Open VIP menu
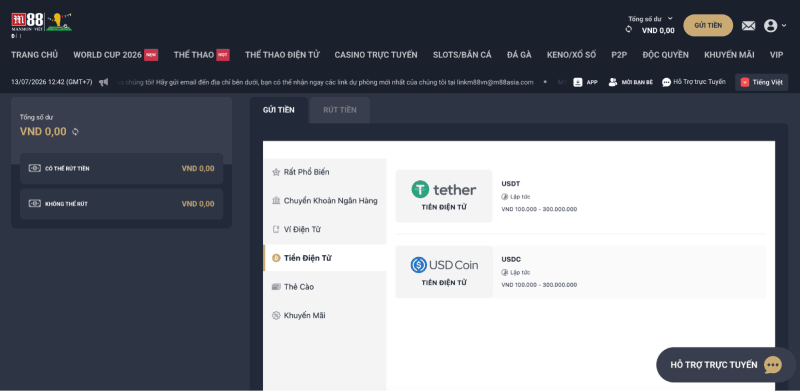 coord(777,55)
